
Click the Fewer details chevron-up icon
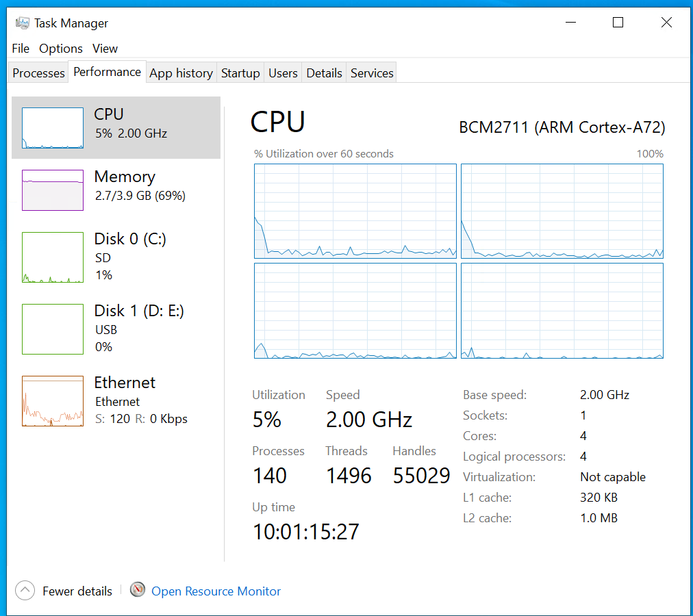coord(25,591)
